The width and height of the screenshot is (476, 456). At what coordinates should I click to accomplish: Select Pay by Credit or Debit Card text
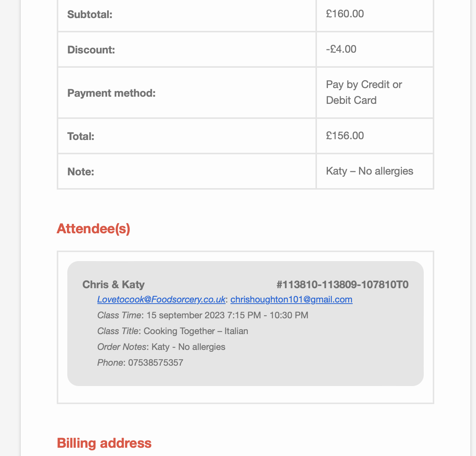pos(364,92)
